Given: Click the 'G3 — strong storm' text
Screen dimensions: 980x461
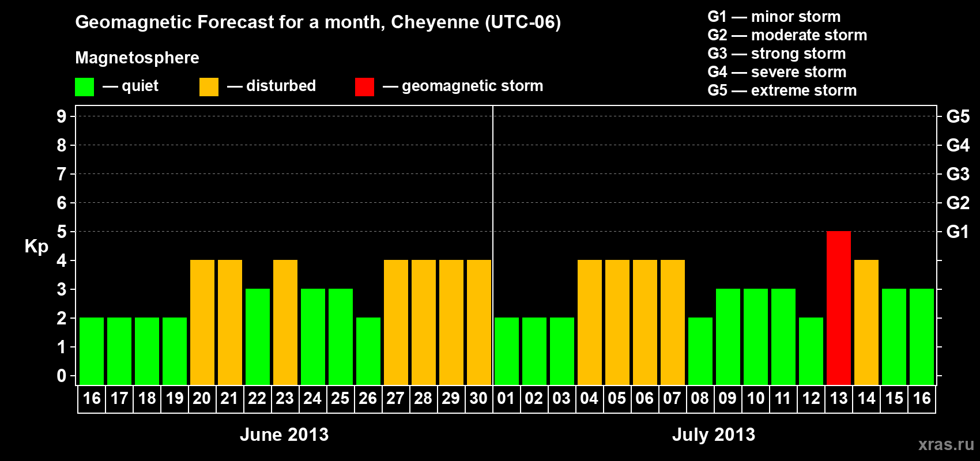Looking at the screenshot, I should pos(777,54).
